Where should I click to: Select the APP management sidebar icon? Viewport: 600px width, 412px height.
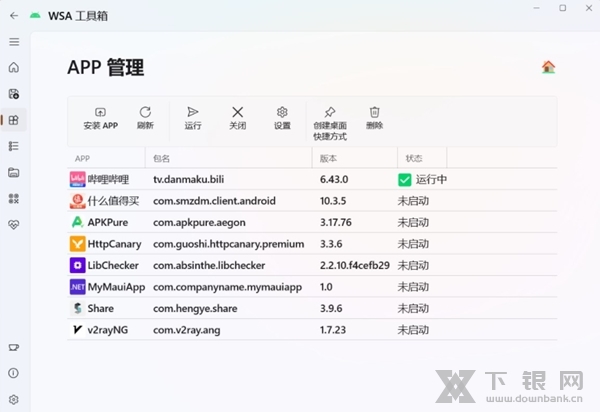(14, 120)
